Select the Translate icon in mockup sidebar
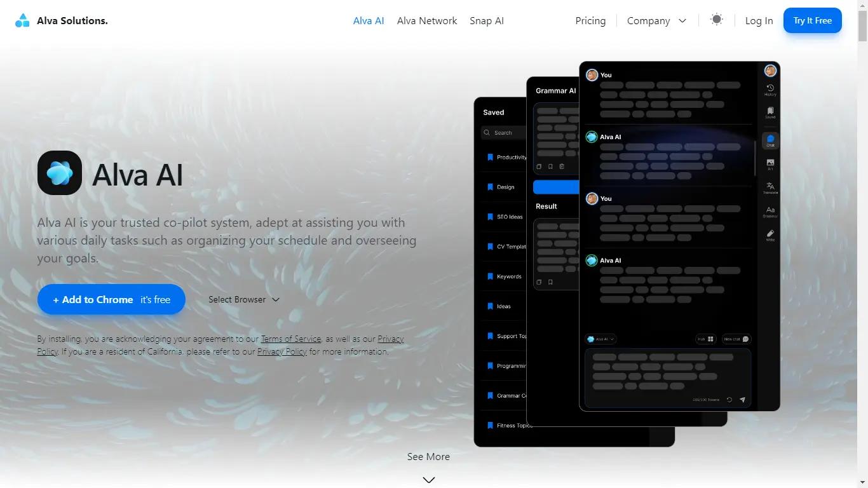Screen dimensions: 868x488 click(770, 188)
